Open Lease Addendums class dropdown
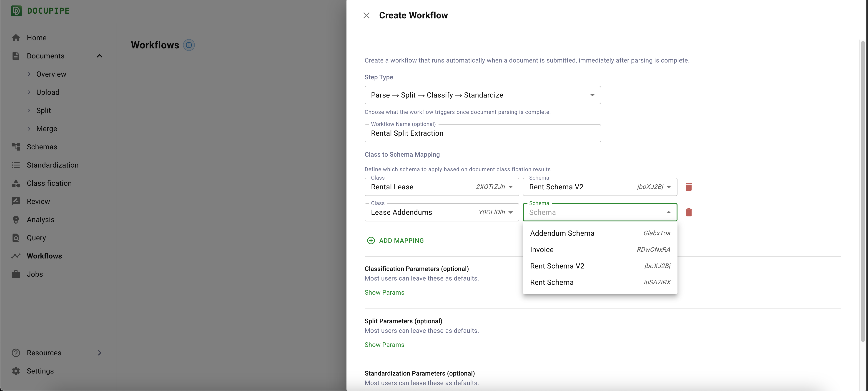Viewport: 868px width, 391px height. tap(442, 212)
